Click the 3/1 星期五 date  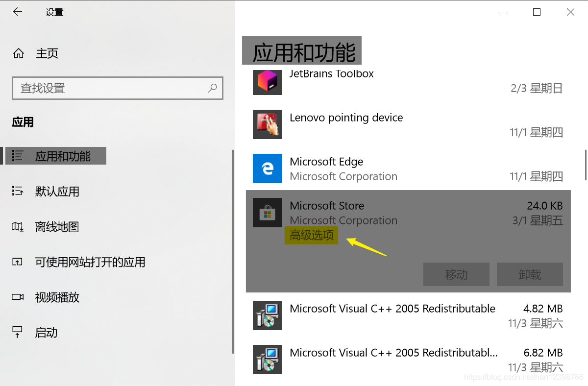pyautogui.click(x=538, y=220)
